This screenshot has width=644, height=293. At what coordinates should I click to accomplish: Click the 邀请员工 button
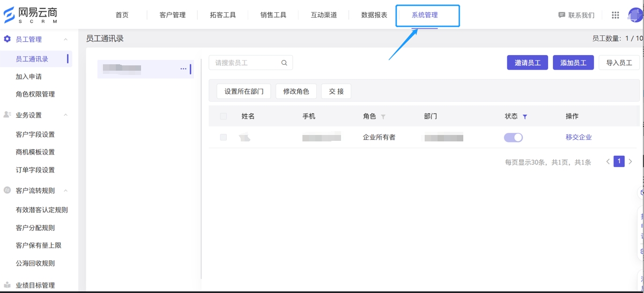[x=527, y=63]
